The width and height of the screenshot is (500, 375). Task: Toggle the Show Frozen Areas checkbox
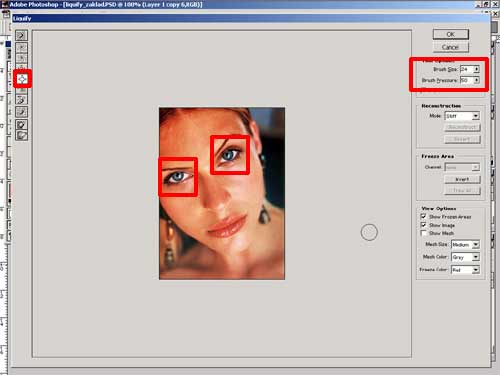[x=424, y=217]
